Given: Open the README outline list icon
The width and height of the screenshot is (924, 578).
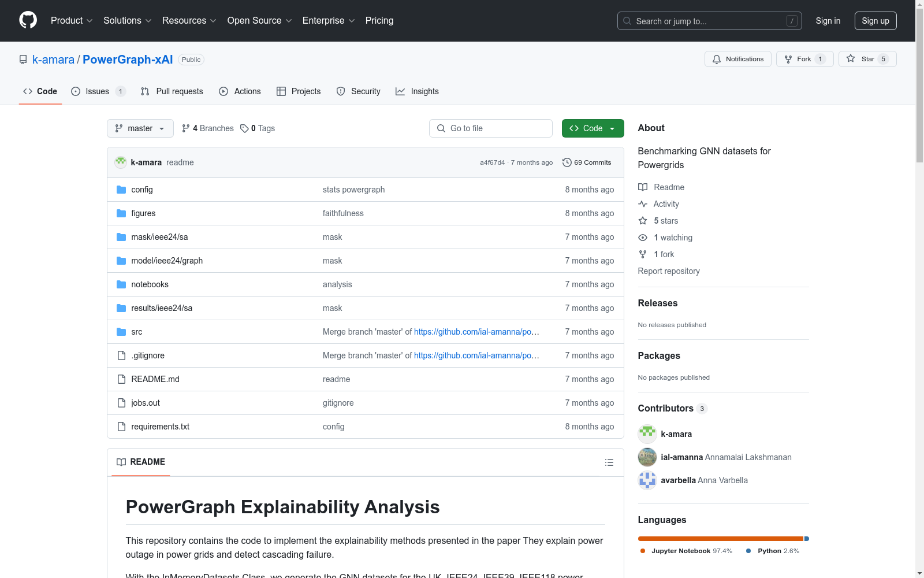Looking at the screenshot, I should pyautogui.click(x=609, y=462).
